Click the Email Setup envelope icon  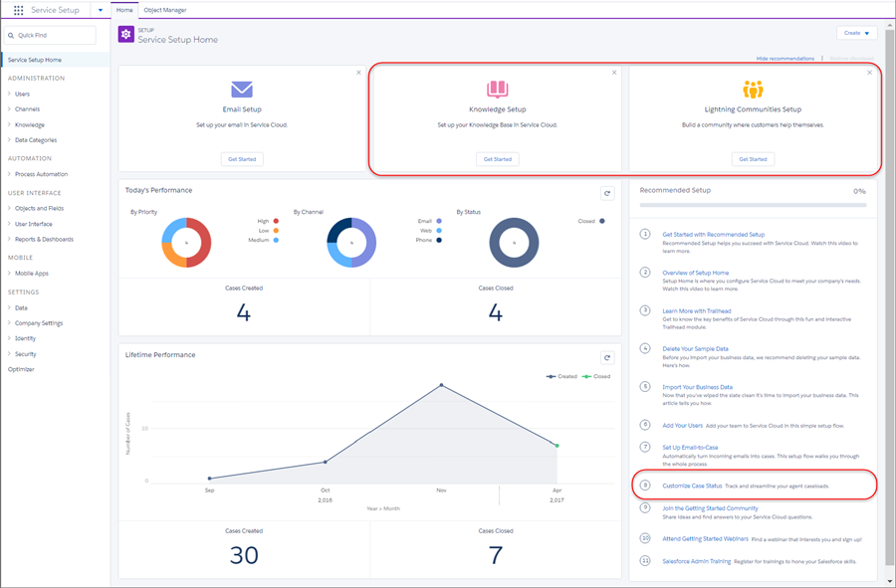(x=242, y=90)
